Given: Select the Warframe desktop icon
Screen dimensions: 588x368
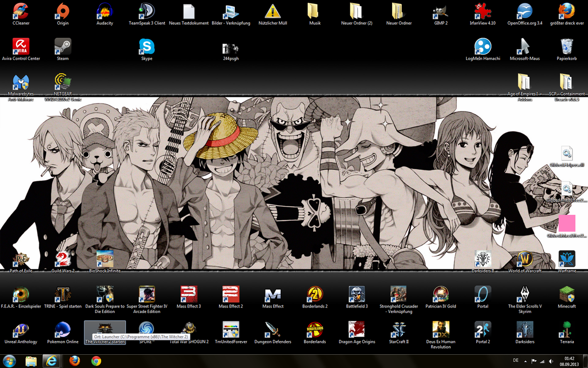Looking at the screenshot, I should pos(567,259).
